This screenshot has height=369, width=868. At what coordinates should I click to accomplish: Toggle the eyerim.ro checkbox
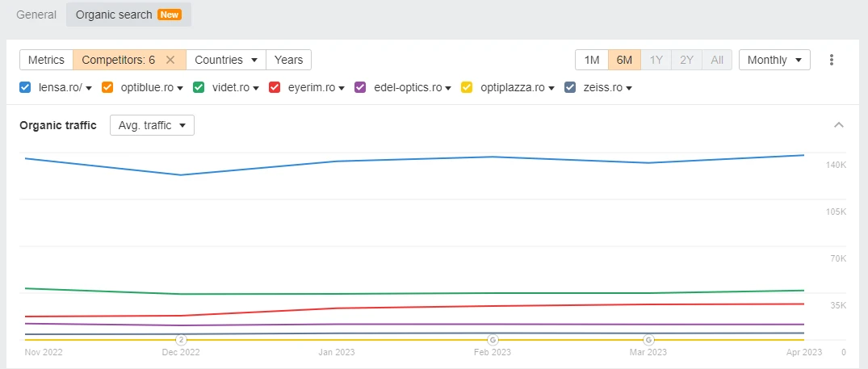point(274,87)
